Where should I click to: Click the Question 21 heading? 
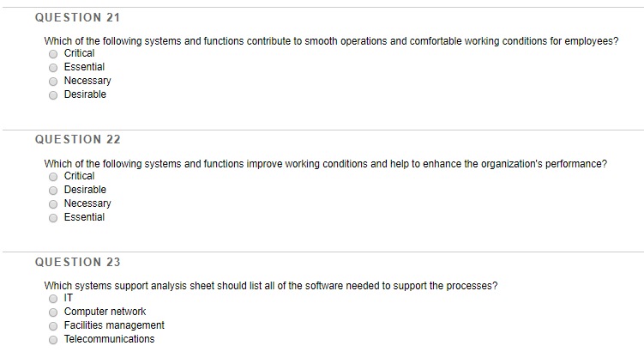coord(78,17)
